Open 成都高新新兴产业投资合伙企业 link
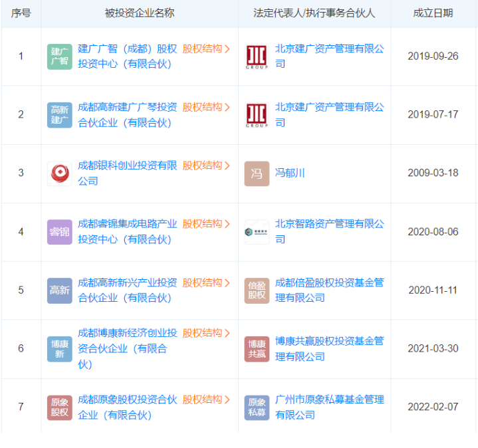This screenshot has height=448, width=478. pos(128,290)
